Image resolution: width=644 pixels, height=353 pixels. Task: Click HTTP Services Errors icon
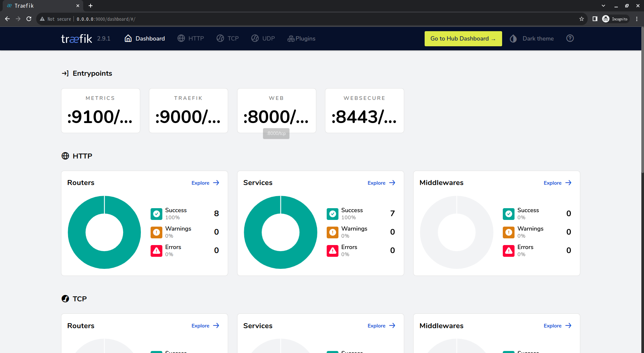point(332,251)
